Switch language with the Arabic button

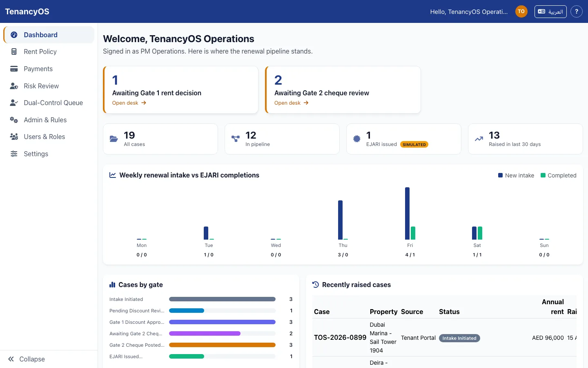coord(550,11)
